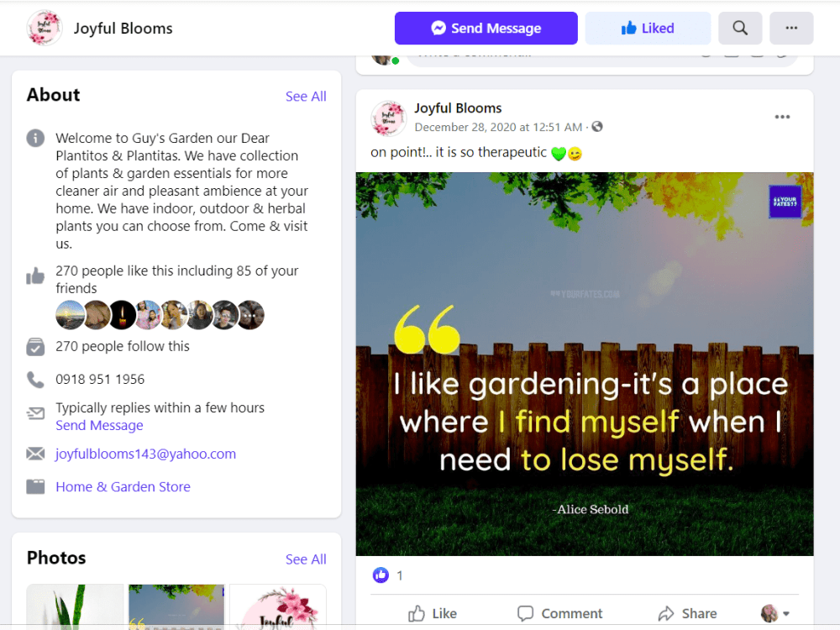Click the 270 people follow this text

(x=123, y=346)
